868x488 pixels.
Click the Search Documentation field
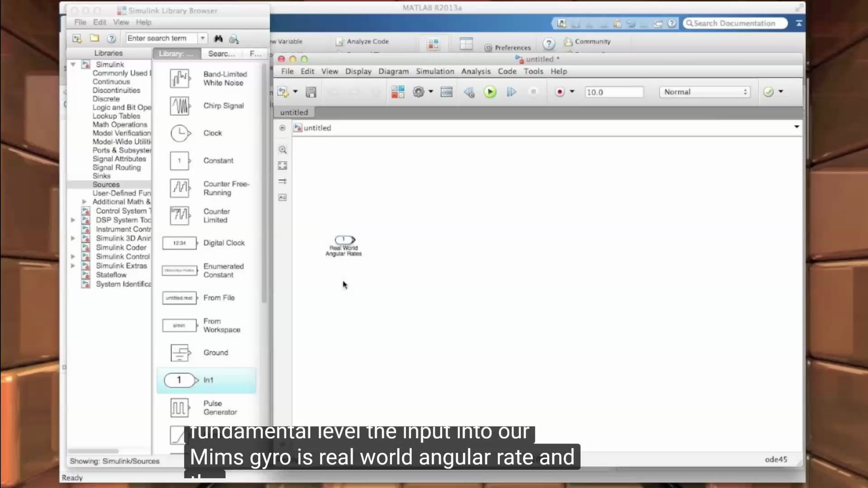[x=735, y=23]
